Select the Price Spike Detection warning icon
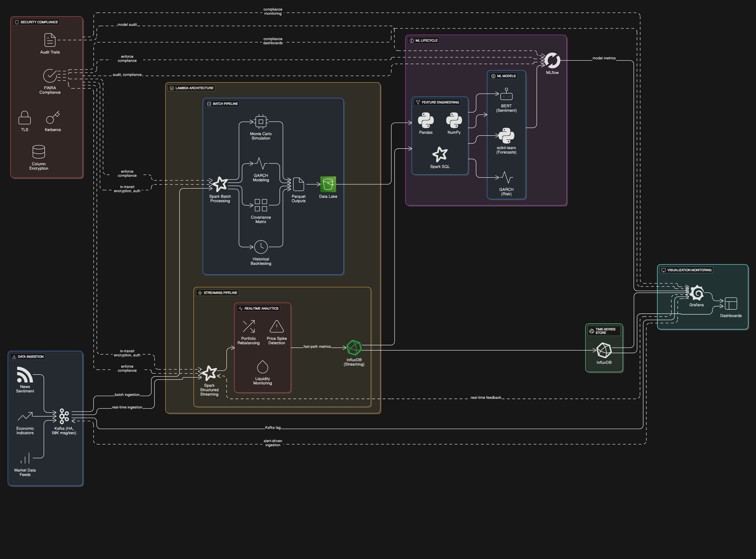Viewport: 756px width, 559px height. pos(276,327)
